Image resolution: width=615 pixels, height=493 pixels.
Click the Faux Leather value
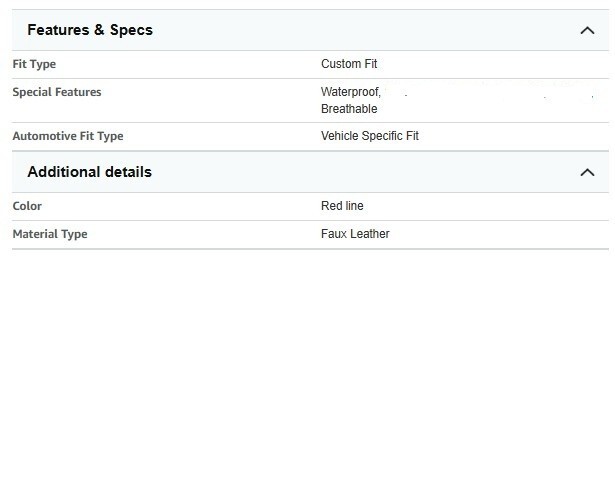[355, 234]
